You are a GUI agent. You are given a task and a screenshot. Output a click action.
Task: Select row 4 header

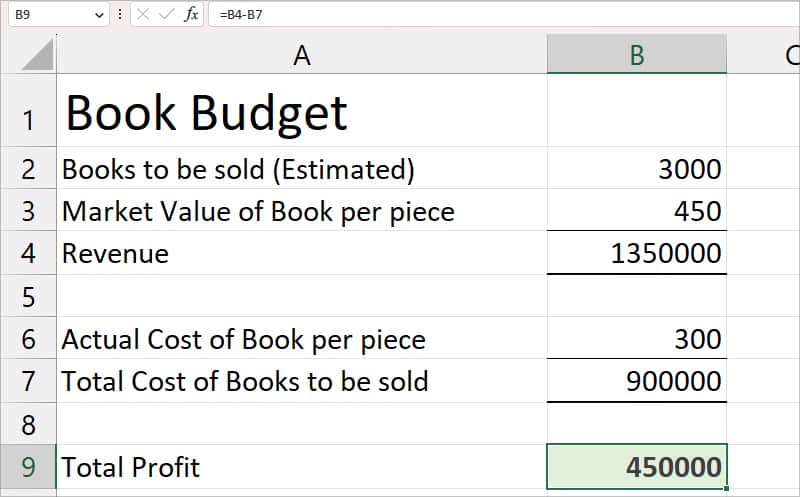(28, 253)
